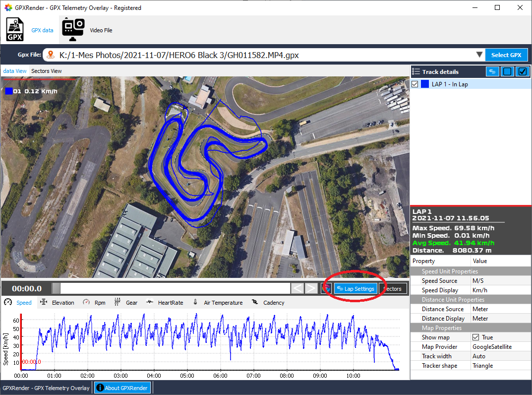Uncheck the LAP 1 - In Lap checkbox

[x=415, y=84]
